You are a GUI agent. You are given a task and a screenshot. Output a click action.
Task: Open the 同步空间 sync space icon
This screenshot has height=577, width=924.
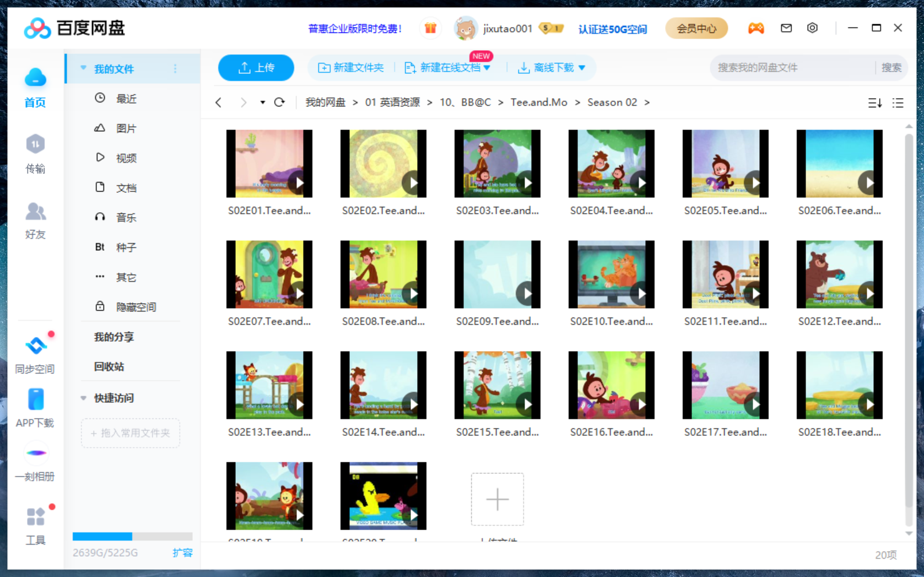click(x=35, y=346)
